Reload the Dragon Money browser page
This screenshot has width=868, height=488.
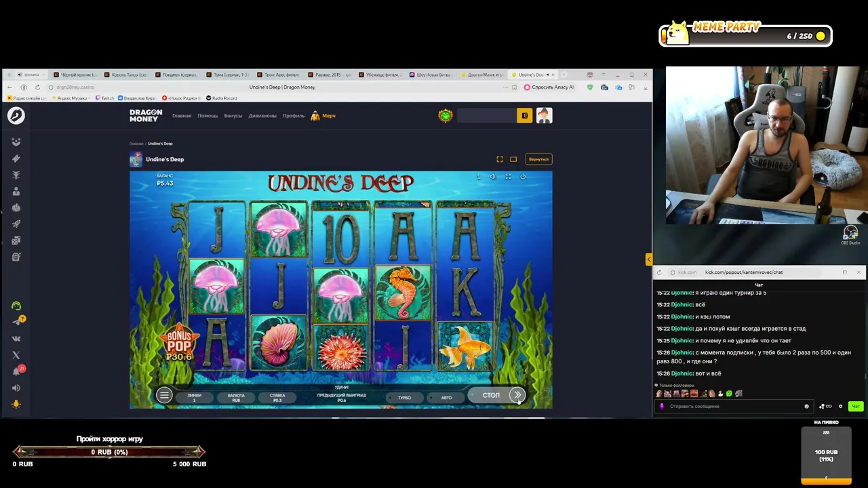click(x=37, y=87)
